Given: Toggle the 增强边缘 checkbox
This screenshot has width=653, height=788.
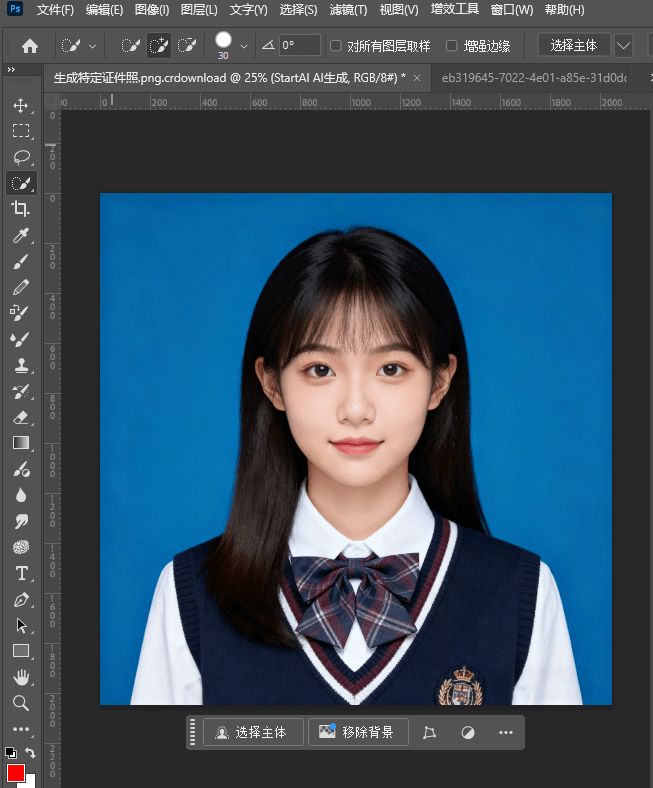Looking at the screenshot, I should click(x=452, y=46).
